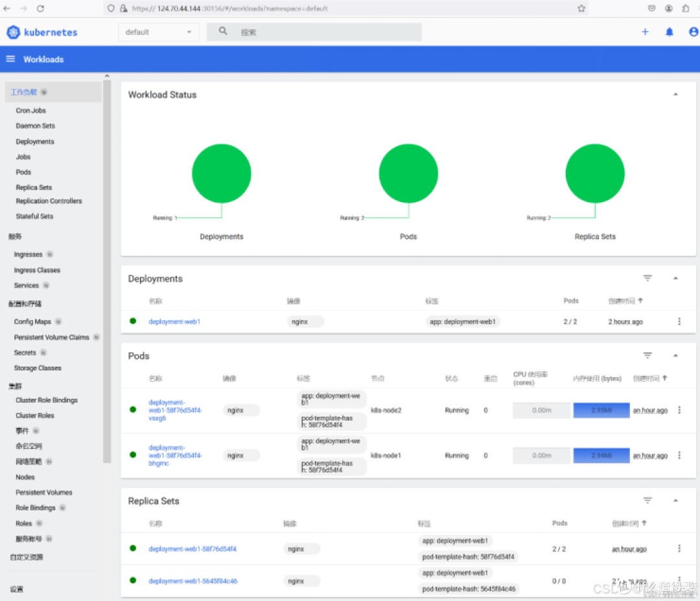
Task: Open Cluster Role Bindings in sidebar
Action: click(x=47, y=400)
